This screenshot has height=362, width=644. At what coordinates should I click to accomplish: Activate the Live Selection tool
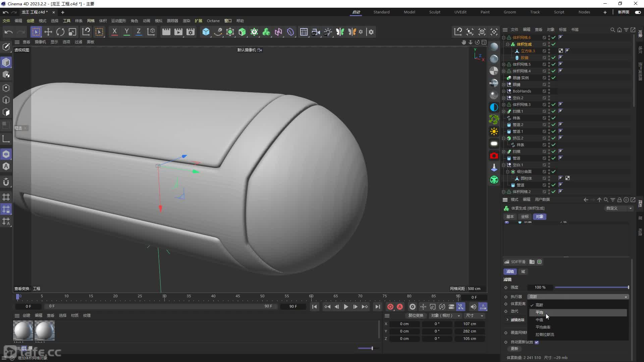pos(36,32)
